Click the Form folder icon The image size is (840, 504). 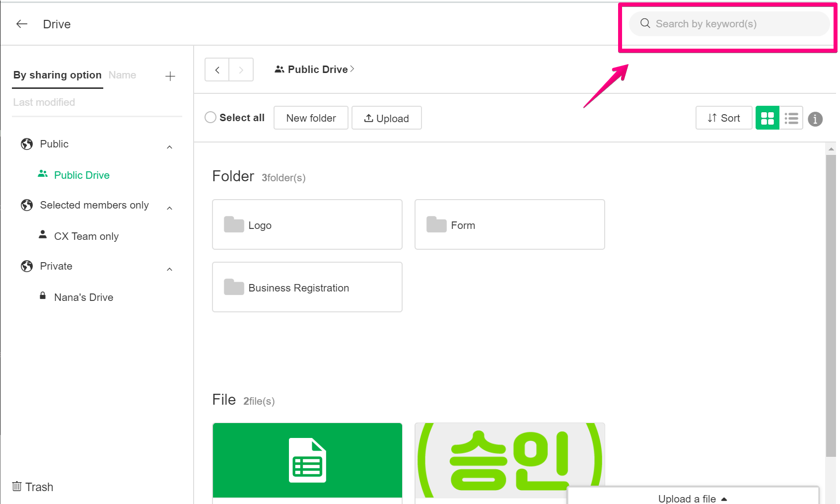pyautogui.click(x=436, y=224)
